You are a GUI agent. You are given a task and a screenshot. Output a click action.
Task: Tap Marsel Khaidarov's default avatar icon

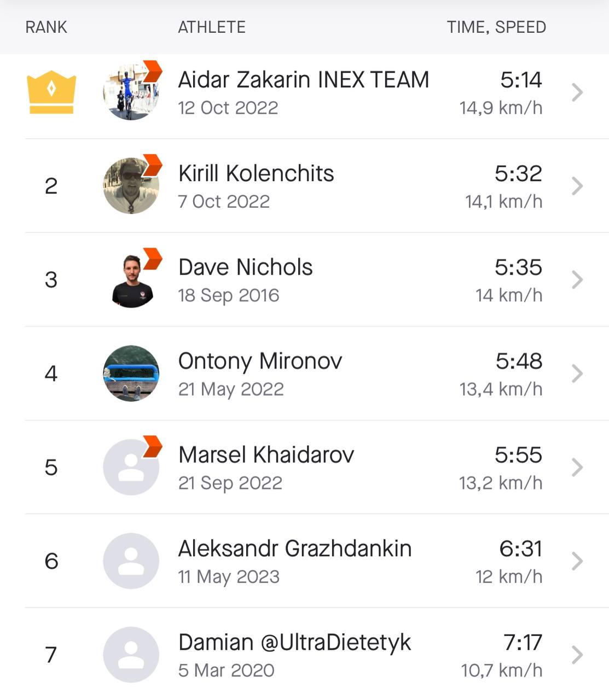131,468
